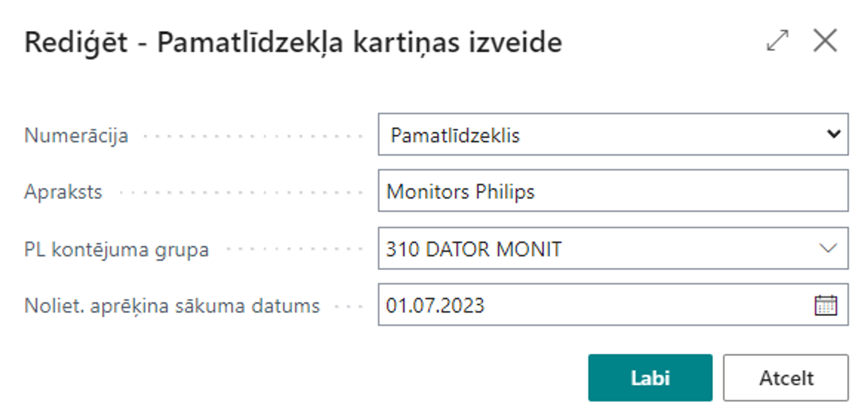The height and width of the screenshot is (413, 868).
Task: Click the PL kontējuma grupa label
Action: click(116, 250)
